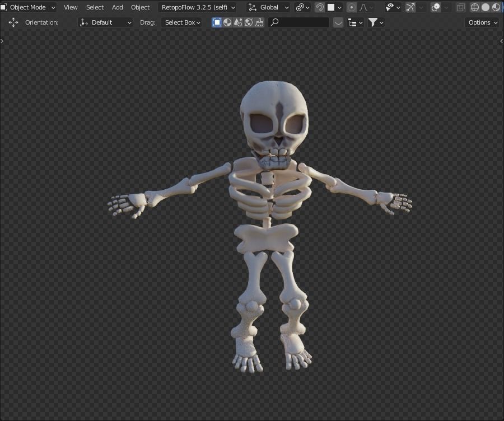Open the proportional falloff curve icon
This screenshot has width=504, height=421.
pos(363,7)
